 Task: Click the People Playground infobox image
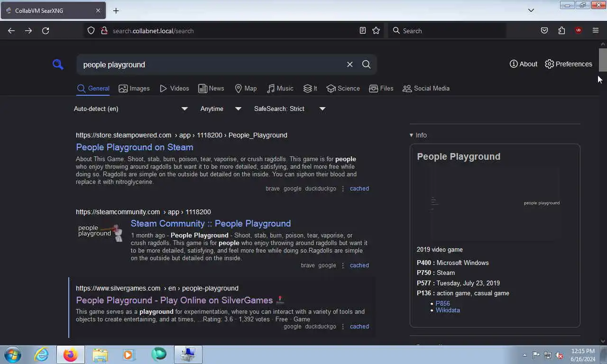click(x=495, y=204)
